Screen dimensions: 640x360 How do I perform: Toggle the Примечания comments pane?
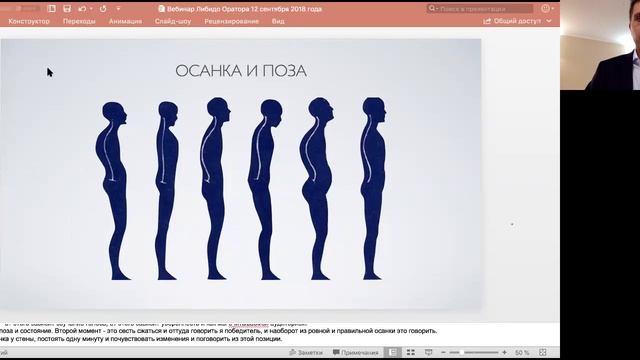pos(356,352)
